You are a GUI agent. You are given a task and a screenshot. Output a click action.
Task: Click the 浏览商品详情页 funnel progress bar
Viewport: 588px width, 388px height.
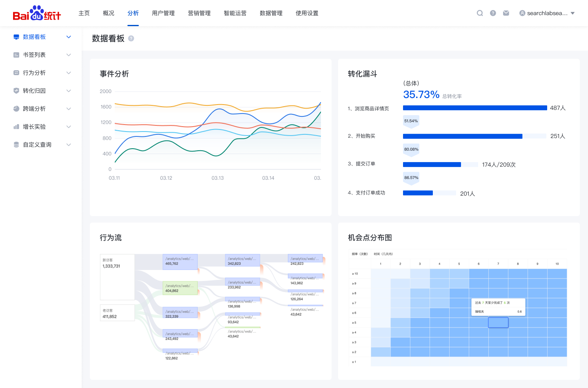475,108
